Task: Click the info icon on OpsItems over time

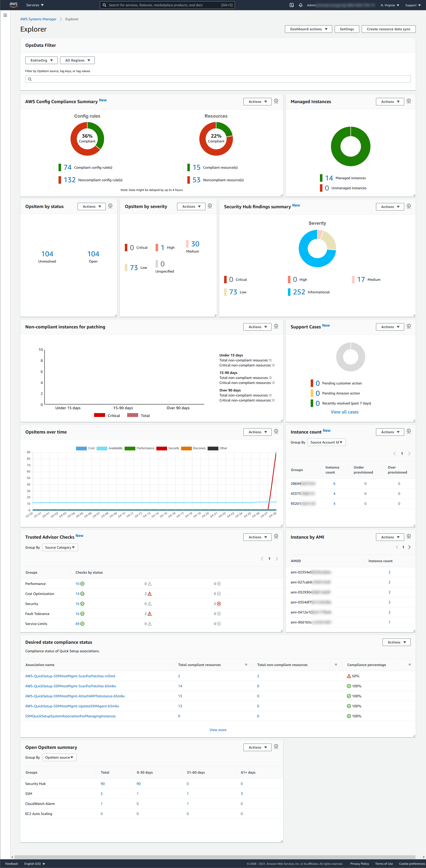Action: (276, 431)
